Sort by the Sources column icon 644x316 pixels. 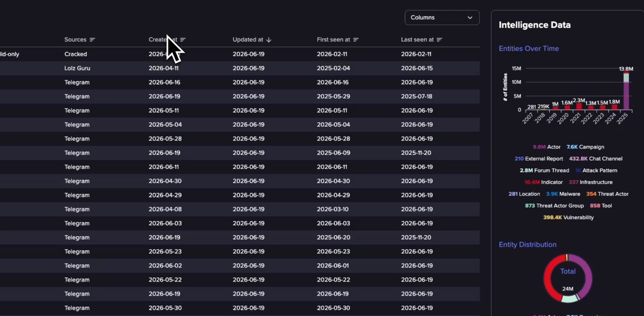(x=92, y=40)
